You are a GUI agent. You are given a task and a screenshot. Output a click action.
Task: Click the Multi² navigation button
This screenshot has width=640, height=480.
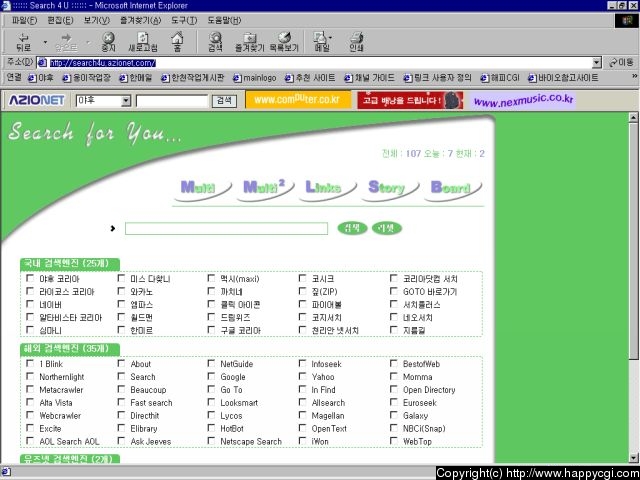click(265, 189)
